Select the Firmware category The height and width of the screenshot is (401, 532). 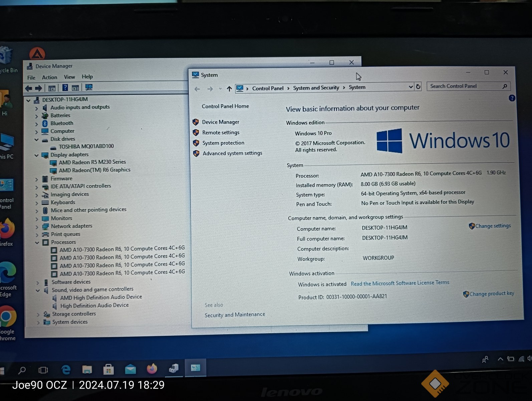coord(61,179)
